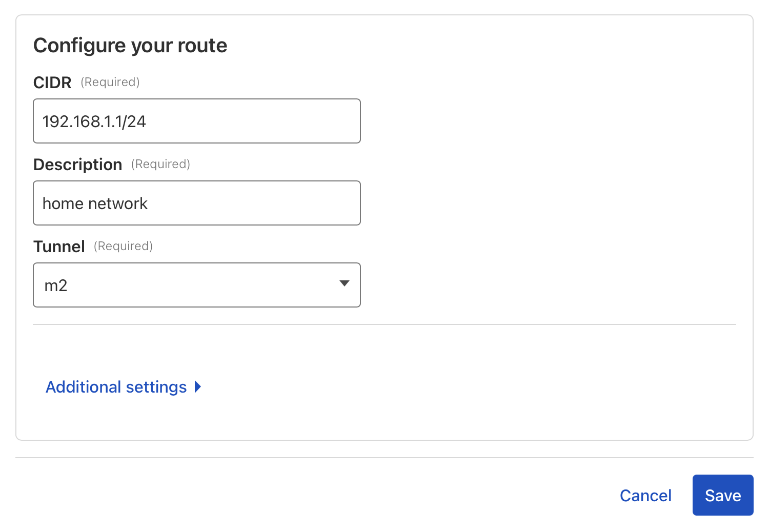Image resolution: width=769 pixels, height=532 pixels.
Task: Click Cancel to discard the route
Action: tap(645, 495)
